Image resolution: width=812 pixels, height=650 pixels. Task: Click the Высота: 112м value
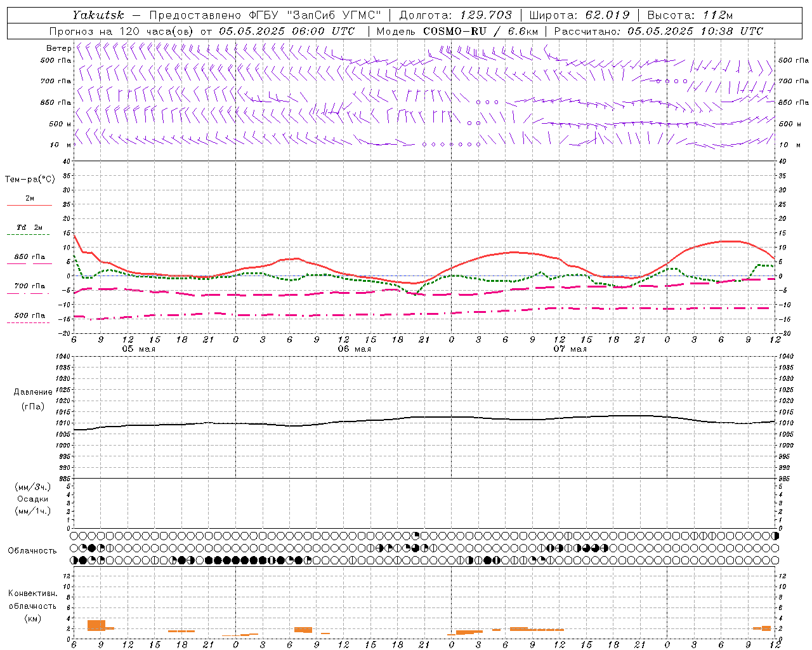[x=690, y=15]
